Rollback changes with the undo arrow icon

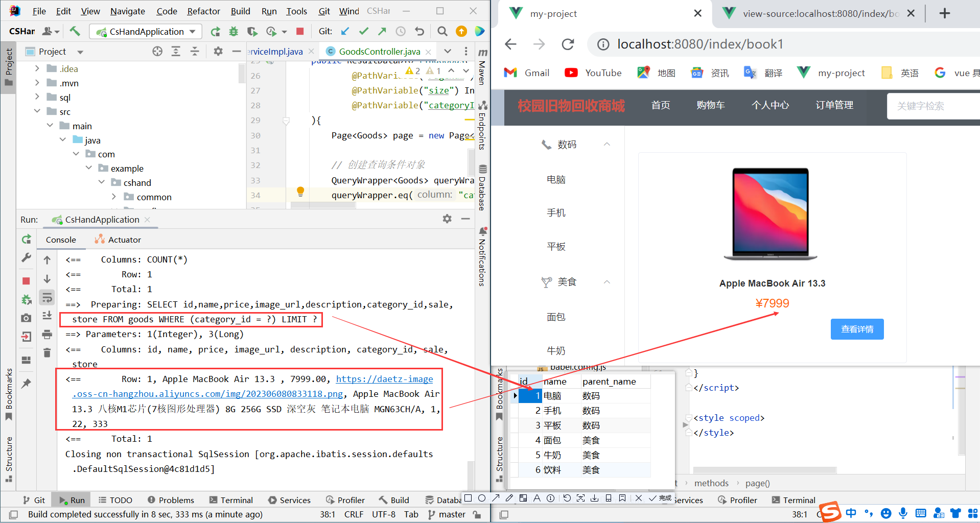(x=419, y=32)
